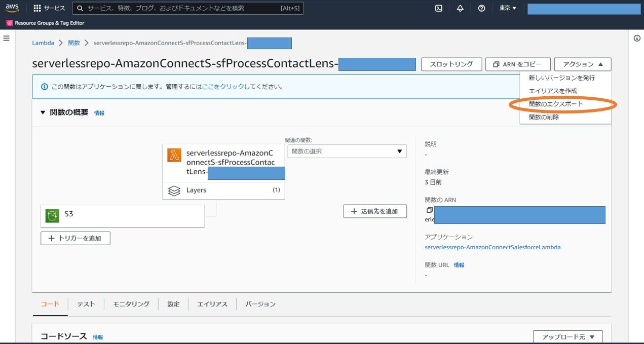Switch to the コード tab
The image size is (644, 344).
50,304
